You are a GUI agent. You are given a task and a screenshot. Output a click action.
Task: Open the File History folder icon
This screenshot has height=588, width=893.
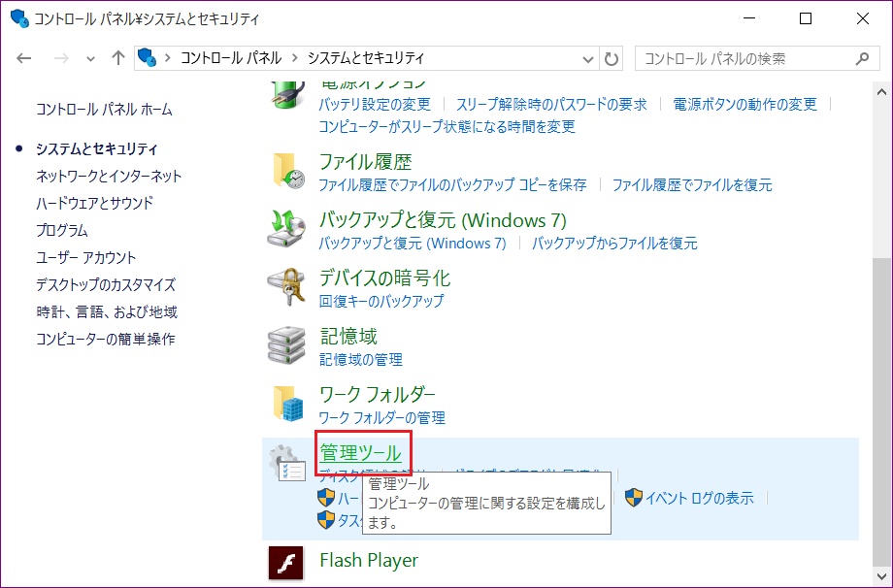[x=287, y=171]
